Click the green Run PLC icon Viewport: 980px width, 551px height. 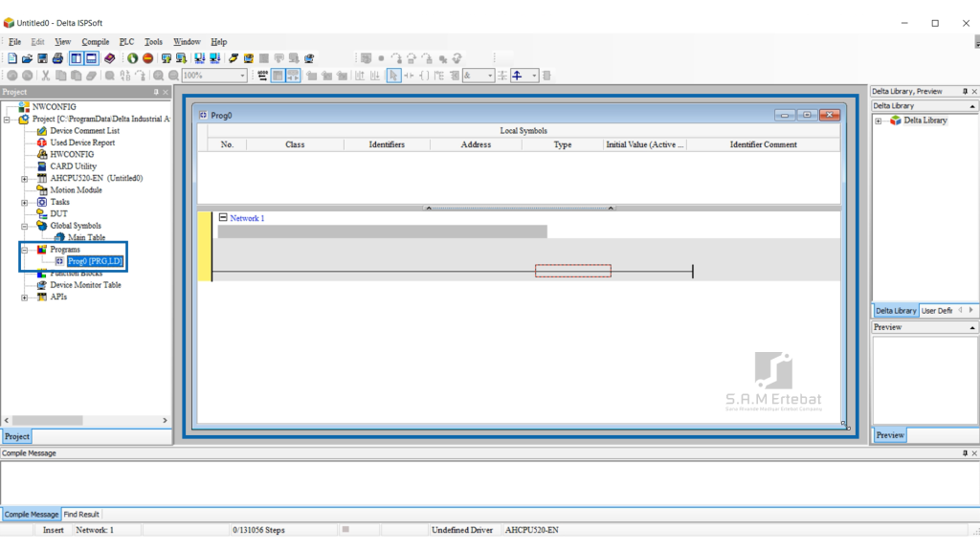(x=132, y=58)
